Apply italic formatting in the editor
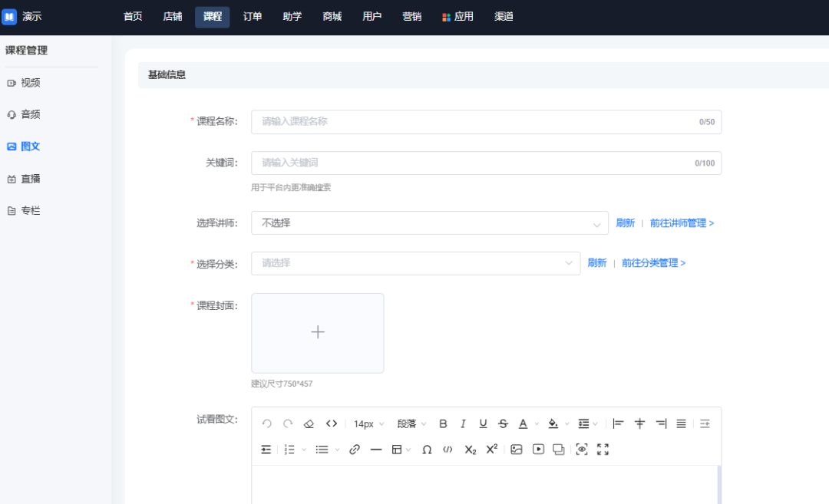 463,423
